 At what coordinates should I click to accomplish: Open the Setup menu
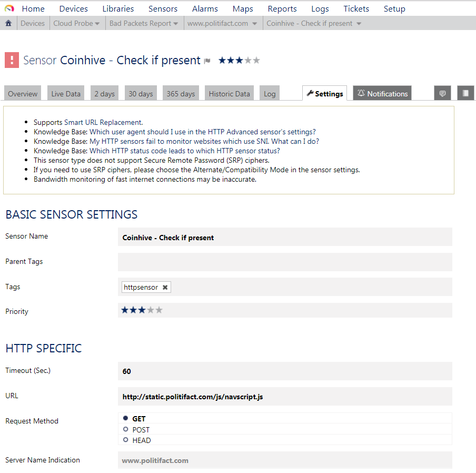pyautogui.click(x=394, y=9)
